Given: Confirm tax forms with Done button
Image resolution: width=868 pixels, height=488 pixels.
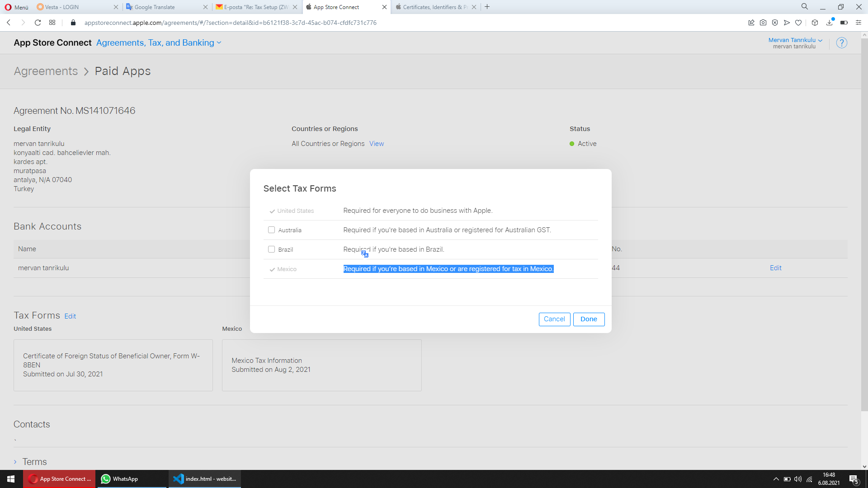Looking at the screenshot, I should [x=589, y=319].
